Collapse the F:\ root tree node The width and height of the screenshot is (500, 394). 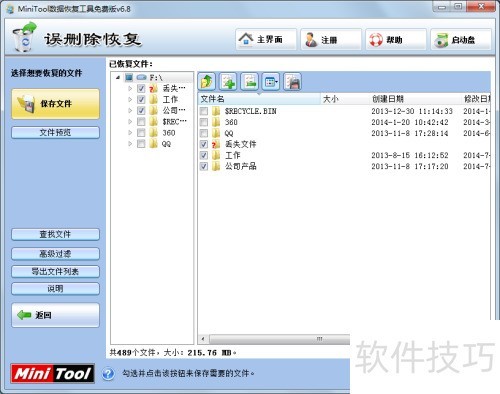point(118,78)
